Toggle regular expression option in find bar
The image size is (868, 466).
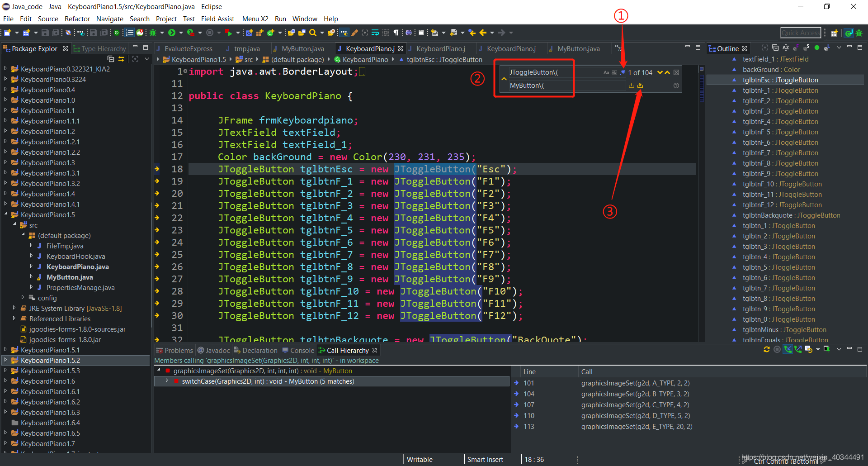[623, 72]
